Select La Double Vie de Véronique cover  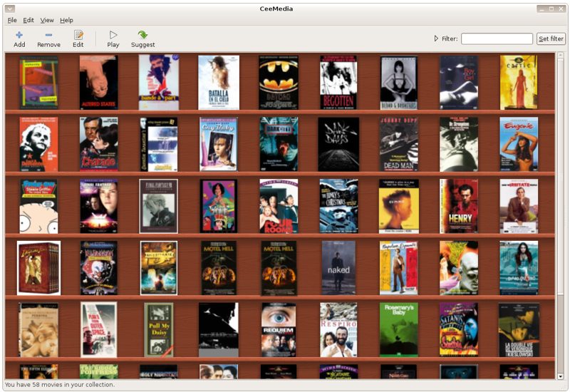coord(519,329)
